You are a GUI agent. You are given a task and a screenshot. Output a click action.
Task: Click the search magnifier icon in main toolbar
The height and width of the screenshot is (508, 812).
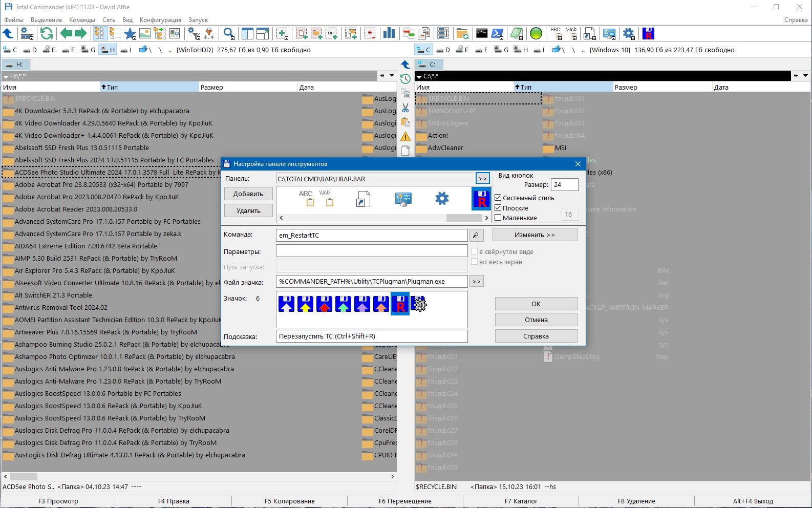click(229, 34)
